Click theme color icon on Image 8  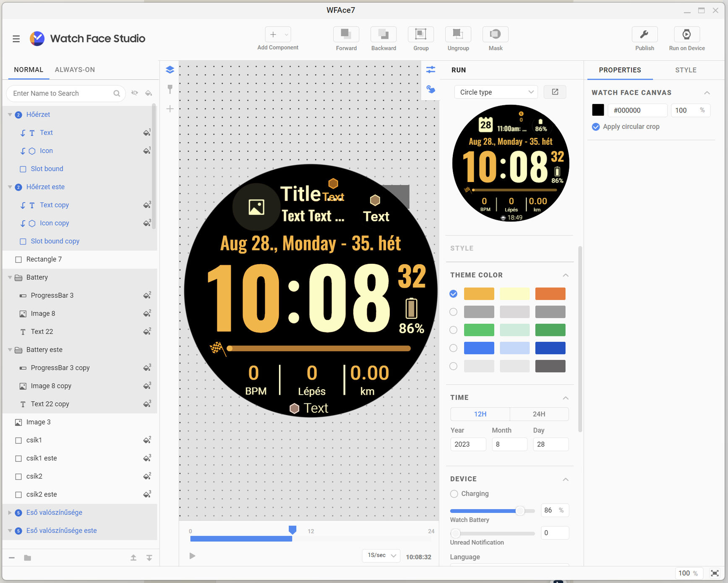[x=147, y=313]
